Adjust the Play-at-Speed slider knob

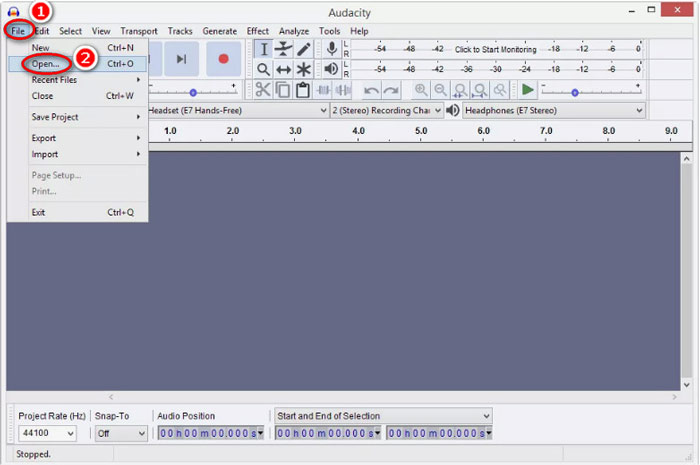[x=575, y=93]
